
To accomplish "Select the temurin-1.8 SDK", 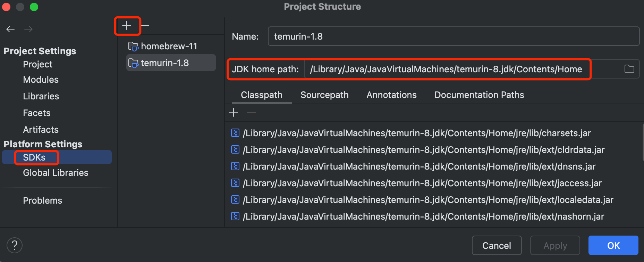I will coord(165,63).
